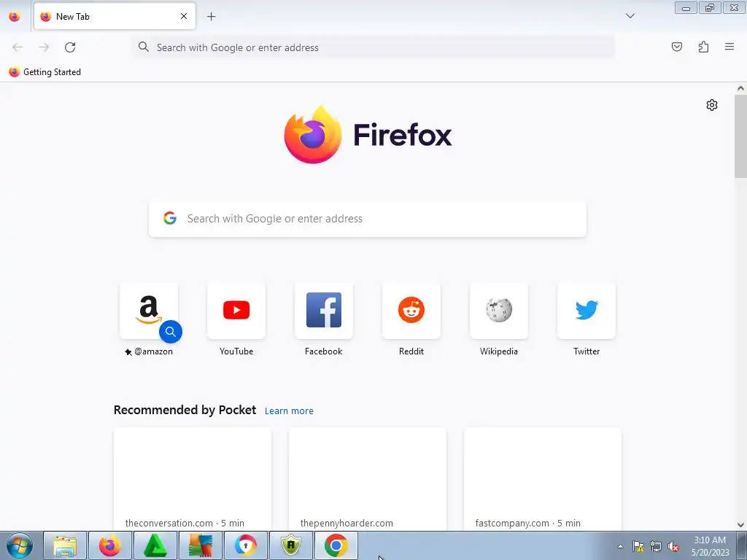Open the green shield app in taskbar
The image size is (747, 560).
click(291, 545)
